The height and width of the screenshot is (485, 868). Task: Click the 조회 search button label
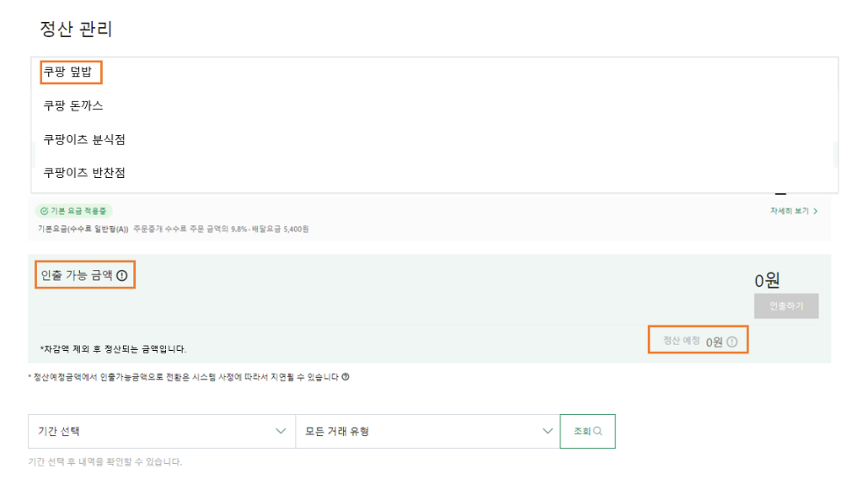click(x=582, y=431)
